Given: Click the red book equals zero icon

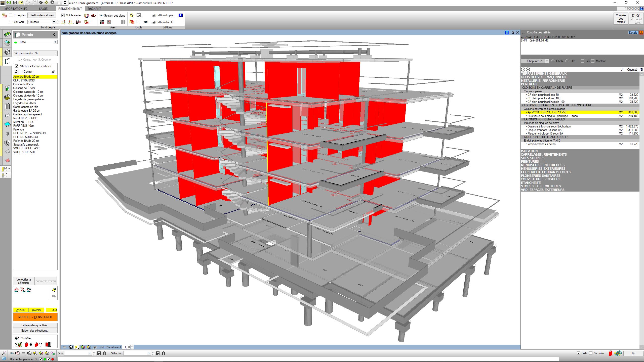Looking at the screenshot, I should tap(28, 344).
